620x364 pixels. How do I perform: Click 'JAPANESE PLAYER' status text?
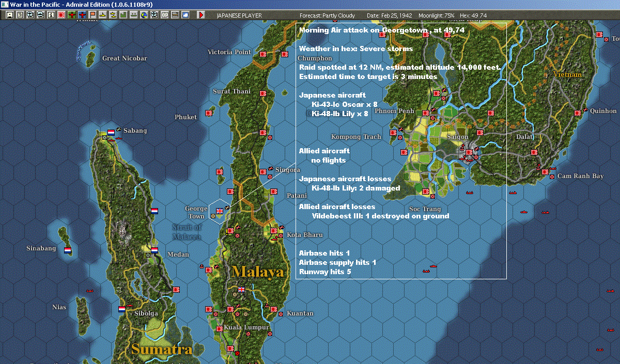coord(239,15)
